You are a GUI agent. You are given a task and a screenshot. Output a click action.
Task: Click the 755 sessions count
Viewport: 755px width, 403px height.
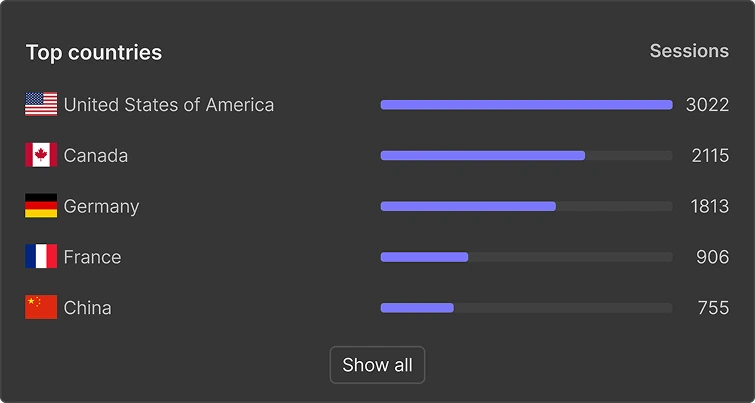point(713,308)
